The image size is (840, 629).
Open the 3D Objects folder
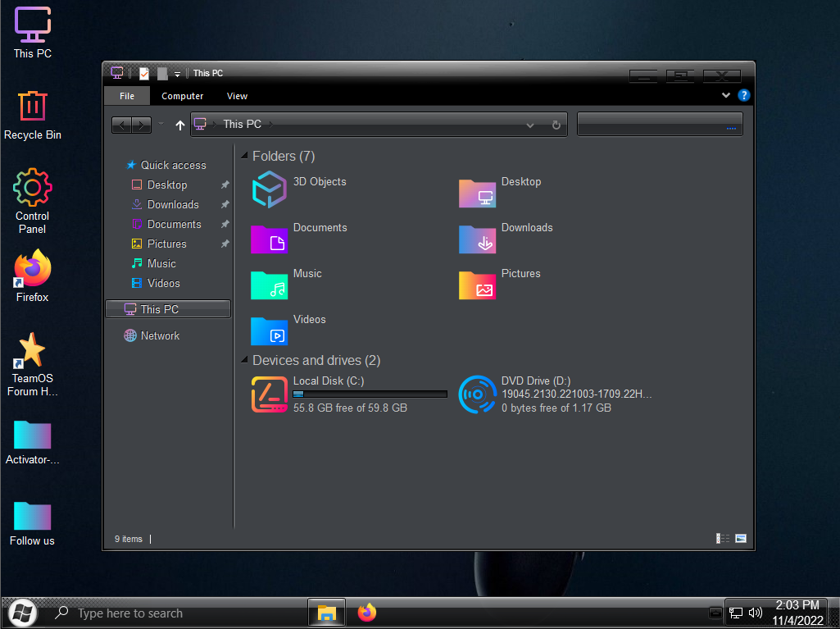pyautogui.click(x=270, y=189)
